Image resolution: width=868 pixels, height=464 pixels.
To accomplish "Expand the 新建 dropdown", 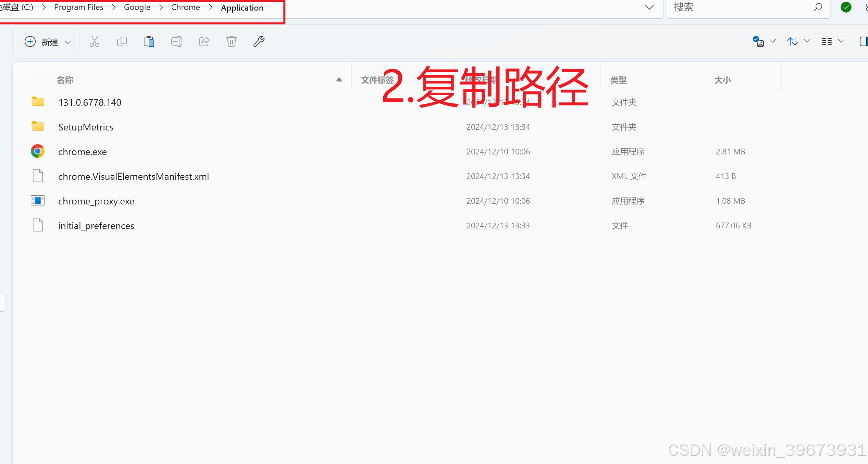I will click(68, 42).
